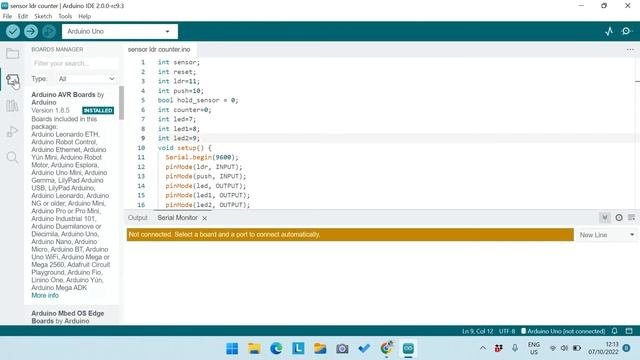
Task: Open the Sketch menu
Action: pyautogui.click(x=43, y=16)
